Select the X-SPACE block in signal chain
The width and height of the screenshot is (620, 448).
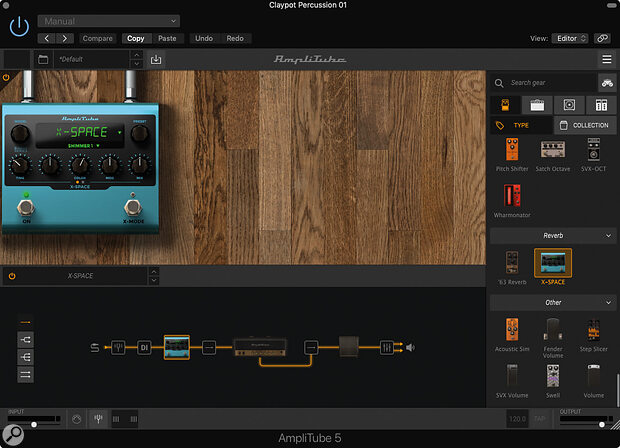(x=177, y=347)
